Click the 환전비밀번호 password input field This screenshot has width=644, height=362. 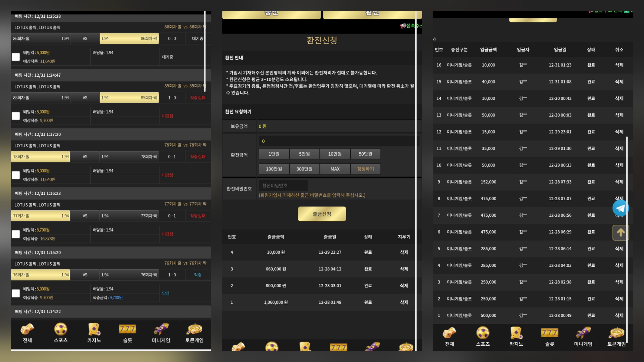(283, 185)
